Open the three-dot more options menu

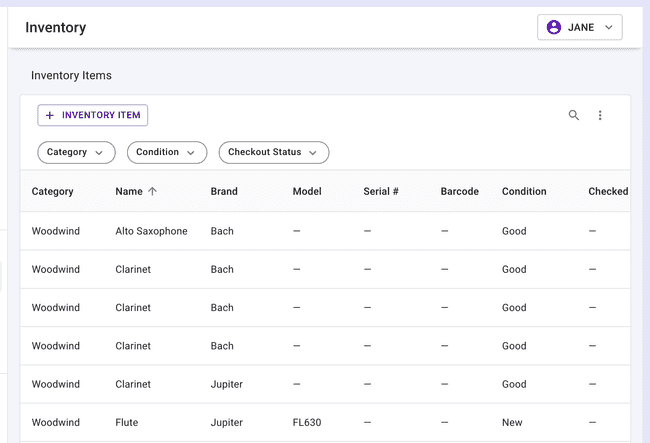coord(600,115)
